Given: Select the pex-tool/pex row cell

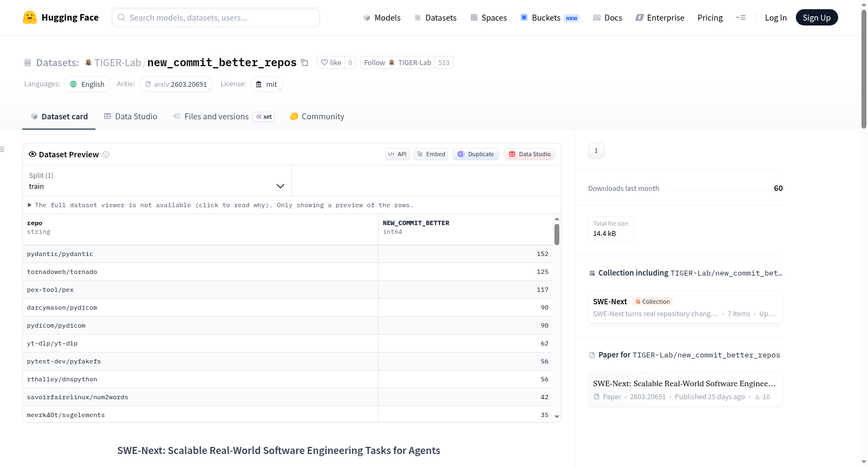Looking at the screenshot, I should 201,290.
